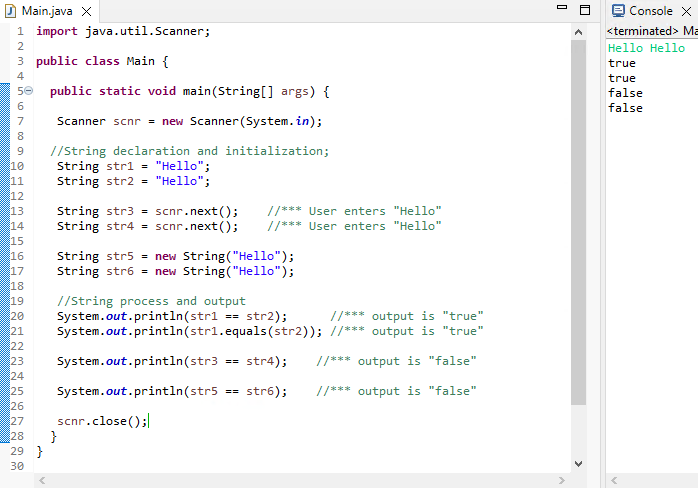Click the first 'false' console output line
Screen dimensions: 698x488
(625, 93)
